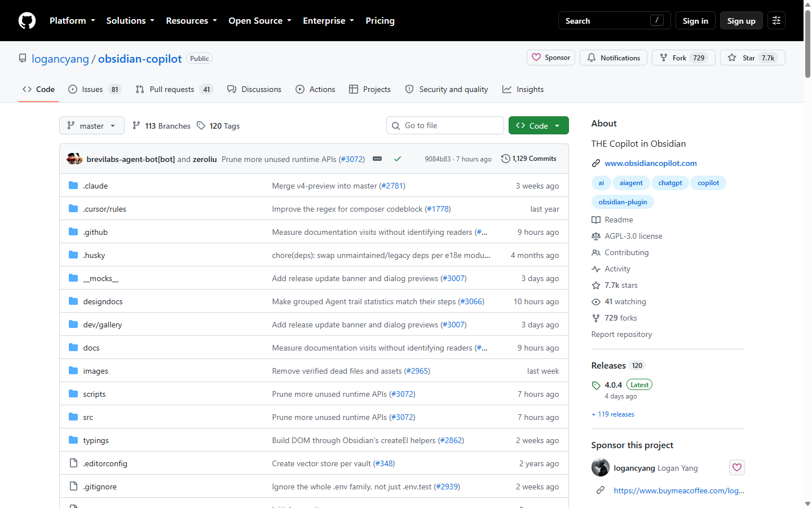The height and width of the screenshot is (508, 812).
Task: Click the logancyang owner link
Action: 60,59
